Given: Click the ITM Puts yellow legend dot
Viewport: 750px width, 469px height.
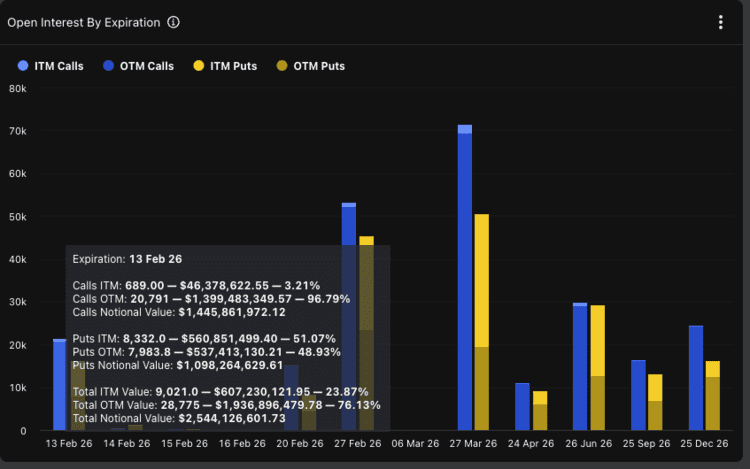Looking at the screenshot, I should [x=201, y=67].
